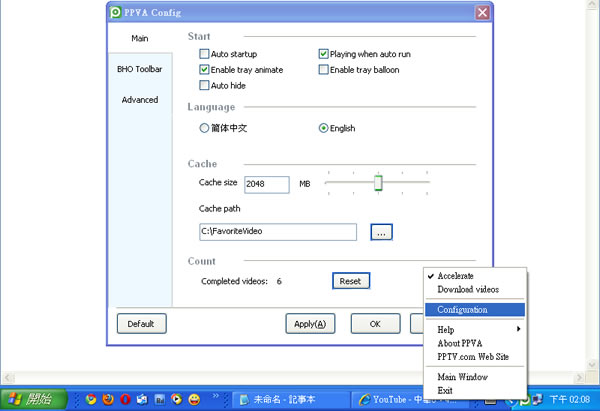Launch Firefox from the quick launch bar

click(x=108, y=400)
